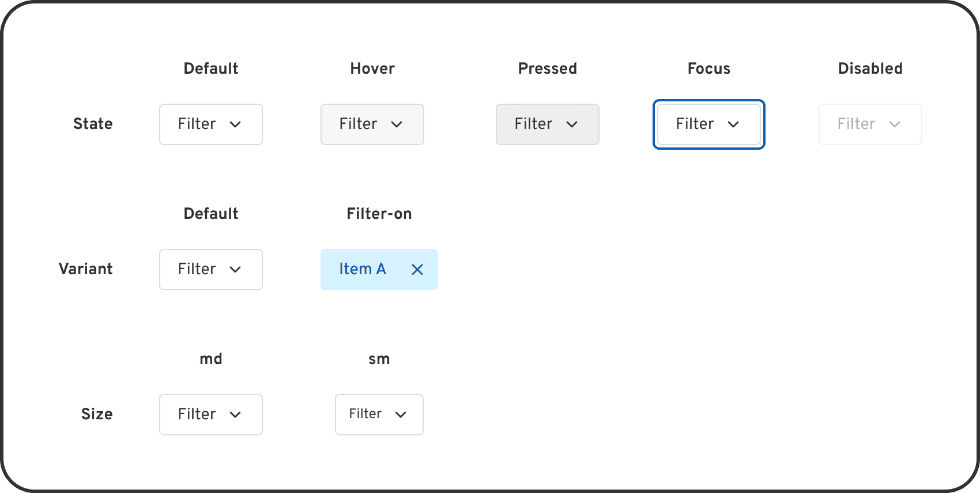980x493 pixels.
Task: Click the Disabled state Filter control
Action: coord(870,124)
